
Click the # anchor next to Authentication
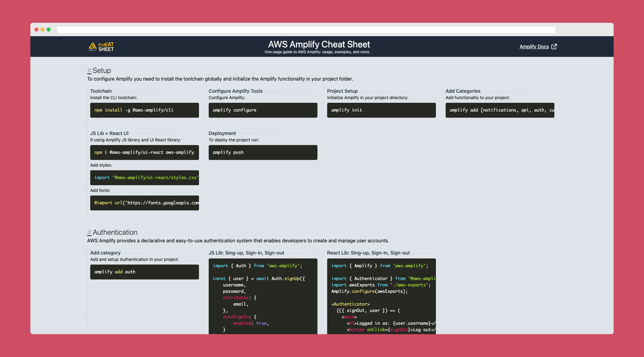point(89,232)
